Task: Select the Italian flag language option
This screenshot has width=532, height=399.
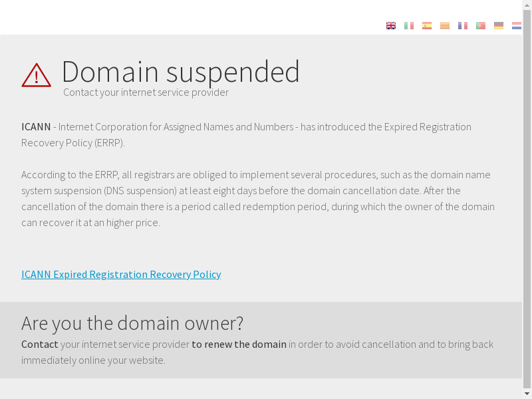Action: click(x=409, y=26)
